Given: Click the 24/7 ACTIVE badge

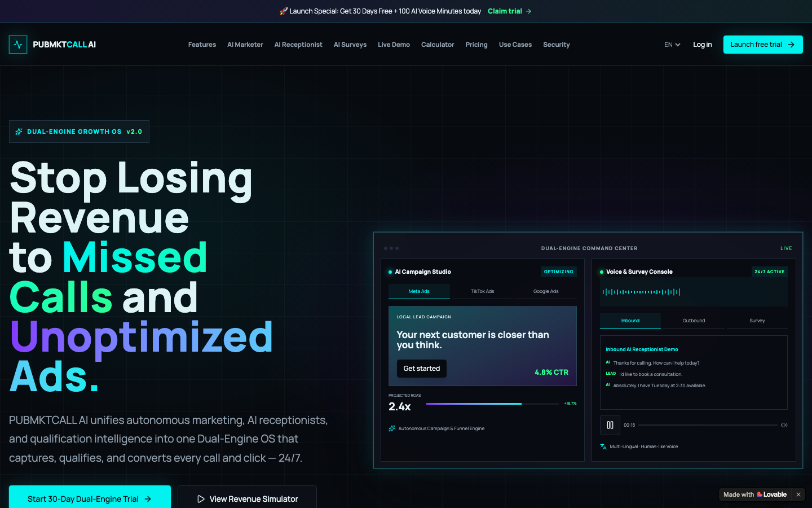Looking at the screenshot, I should (x=770, y=272).
